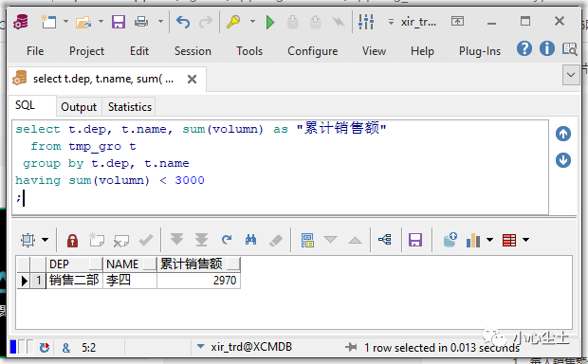Expand the red table report dropdown
This screenshot has height=364, width=588.
pos(525,240)
